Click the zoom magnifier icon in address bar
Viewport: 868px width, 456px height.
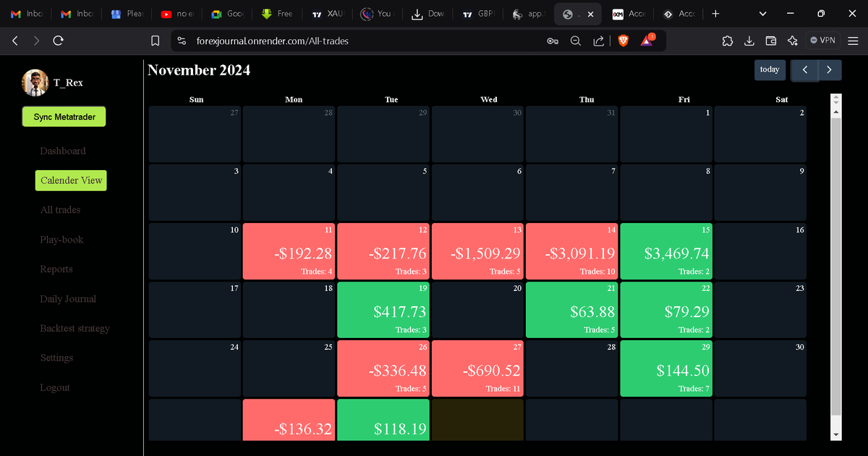pyautogui.click(x=576, y=41)
